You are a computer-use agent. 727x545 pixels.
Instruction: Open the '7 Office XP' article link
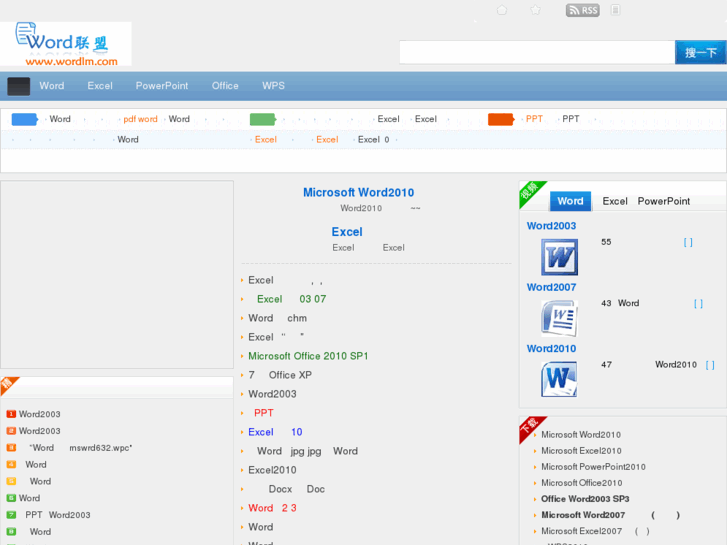coord(280,375)
